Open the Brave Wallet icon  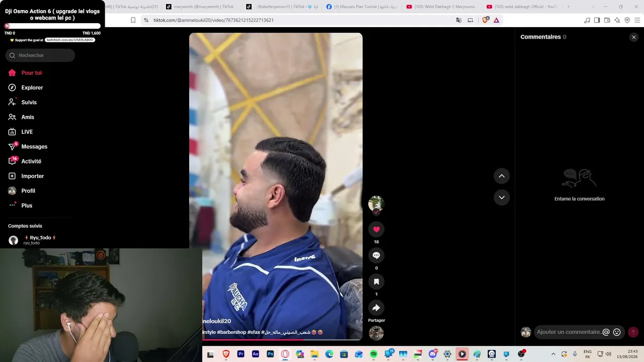point(607,20)
